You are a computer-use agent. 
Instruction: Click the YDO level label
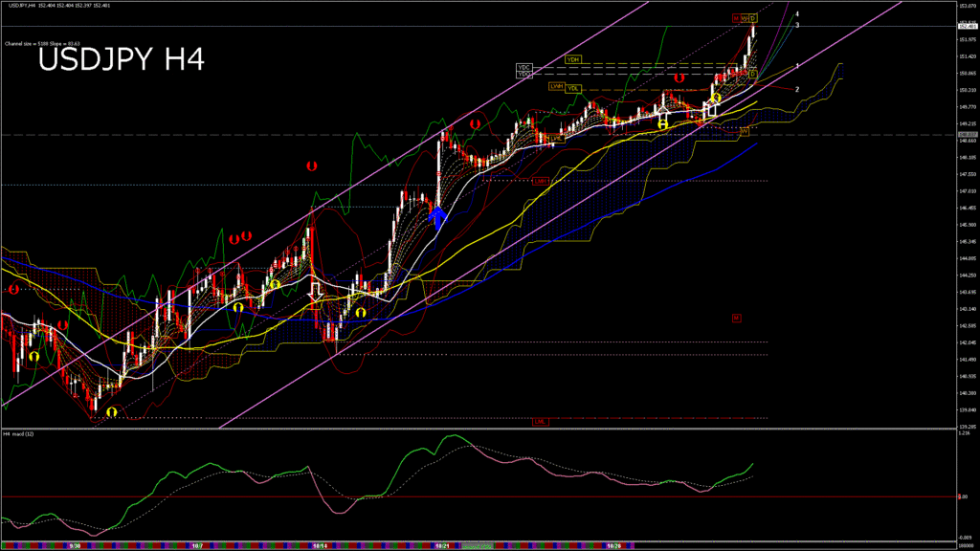(x=523, y=75)
